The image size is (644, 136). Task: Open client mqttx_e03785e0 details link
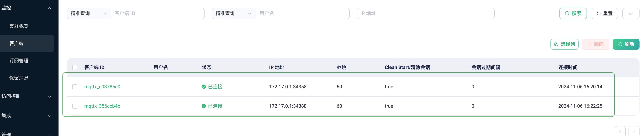pyautogui.click(x=102, y=87)
